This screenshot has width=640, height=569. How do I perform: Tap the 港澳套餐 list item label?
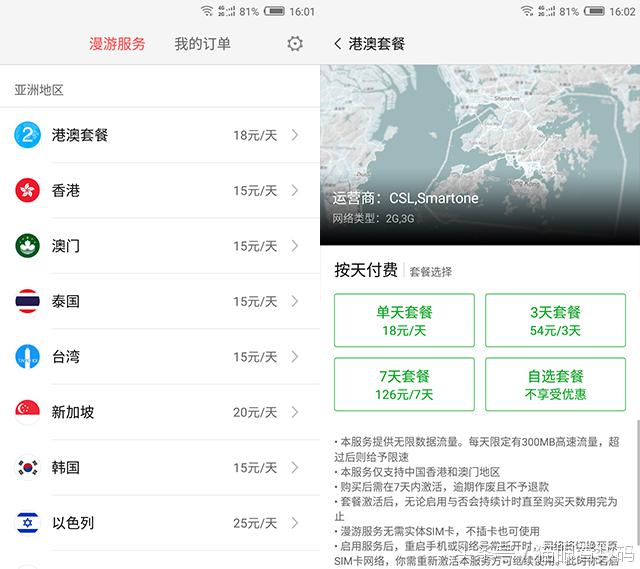click(80, 135)
